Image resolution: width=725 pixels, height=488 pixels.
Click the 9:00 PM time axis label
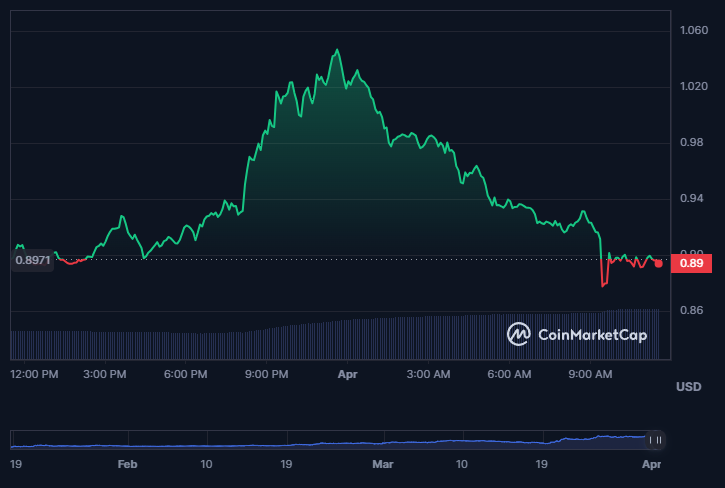(266, 375)
